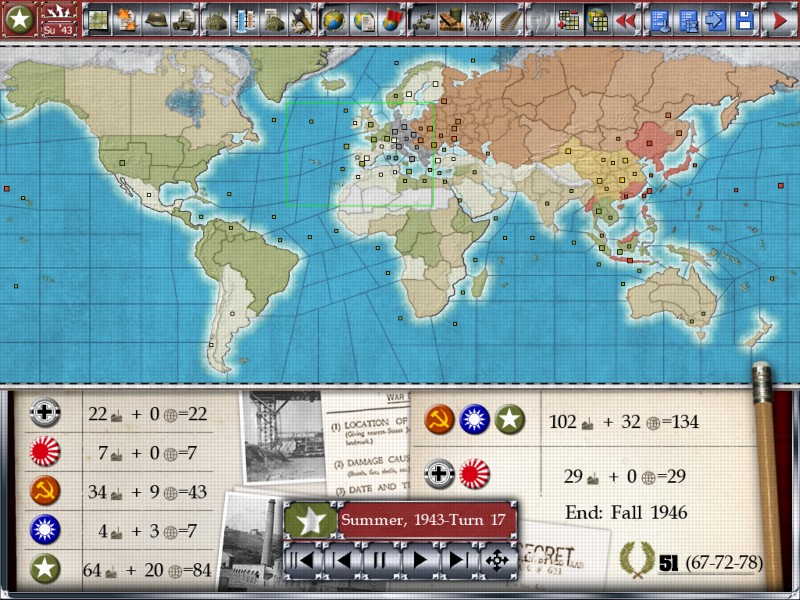Click the Summer, 1943-Turn 17 label
Screen dimensions: 800x600
[423, 520]
